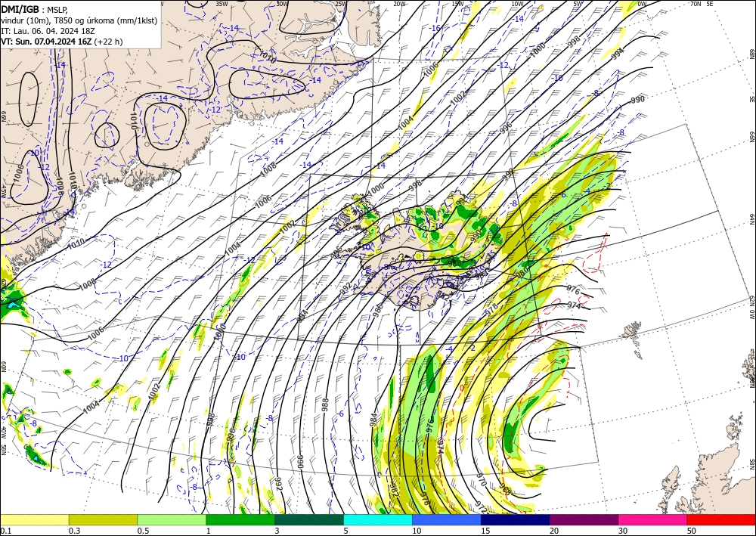The width and height of the screenshot is (756, 536).
Task: Click the '968' isobar label
Action: pos(506,490)
